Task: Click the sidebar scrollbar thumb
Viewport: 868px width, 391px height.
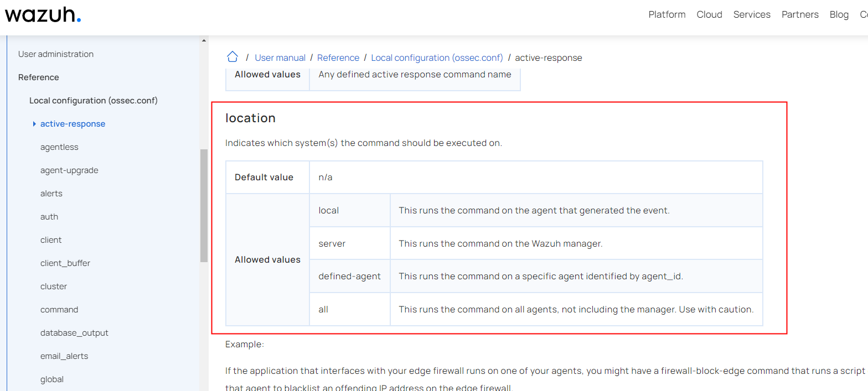Action: [204, 205]
